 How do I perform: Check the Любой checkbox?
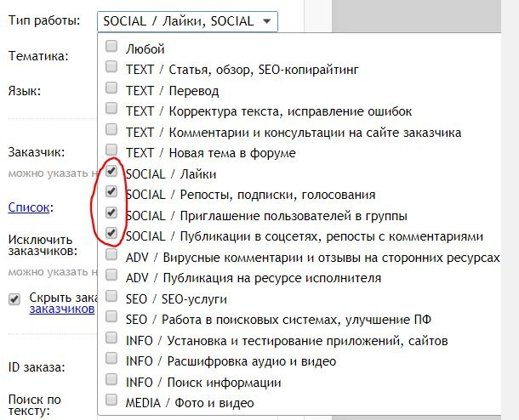click(x=111, y=46)
